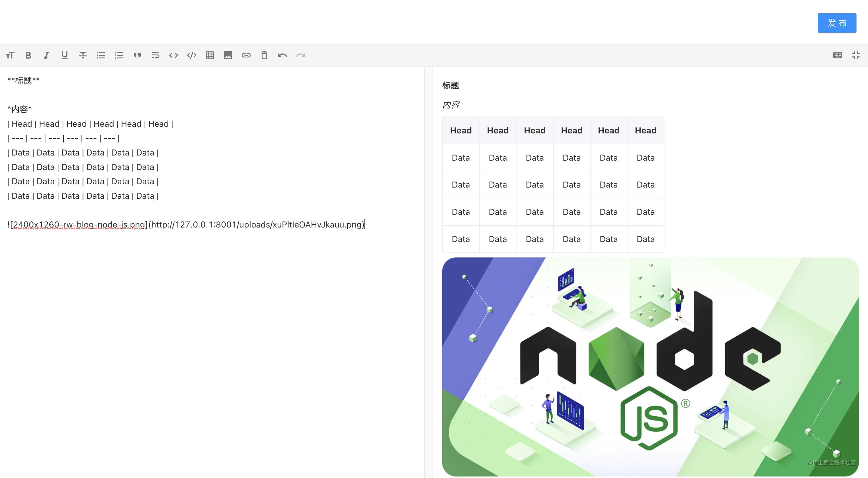Click last Data cell of bottom preview row
Screen dimensions: 868x478
[x=646, y=239]
